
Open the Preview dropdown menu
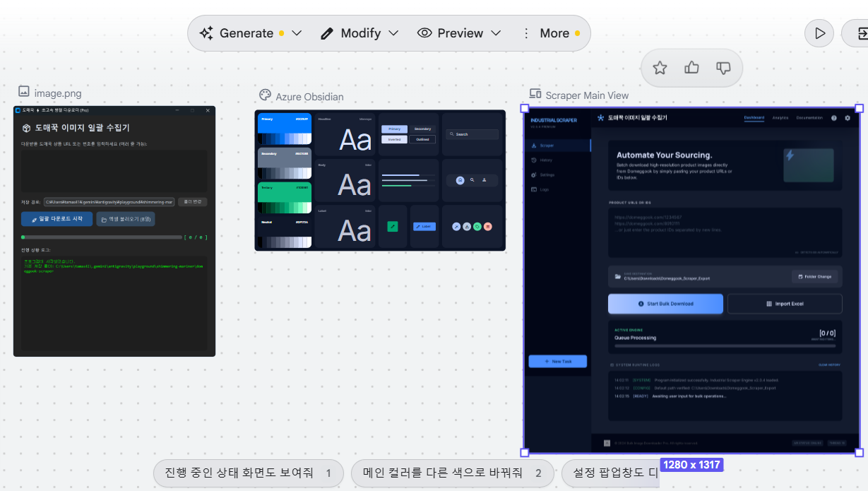[459, 33]
